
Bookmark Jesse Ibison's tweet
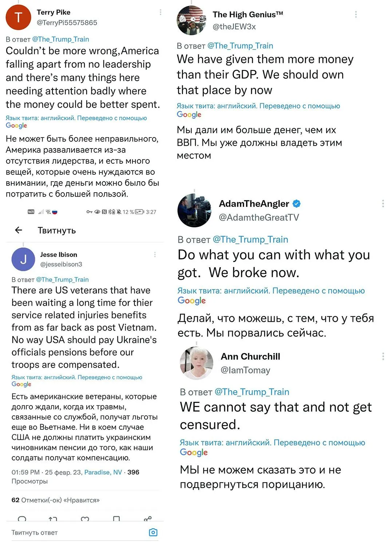(116, 519)
